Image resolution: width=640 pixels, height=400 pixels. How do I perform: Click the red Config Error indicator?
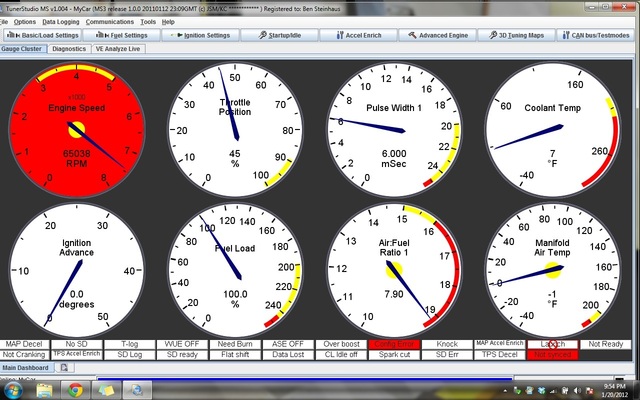394,344
